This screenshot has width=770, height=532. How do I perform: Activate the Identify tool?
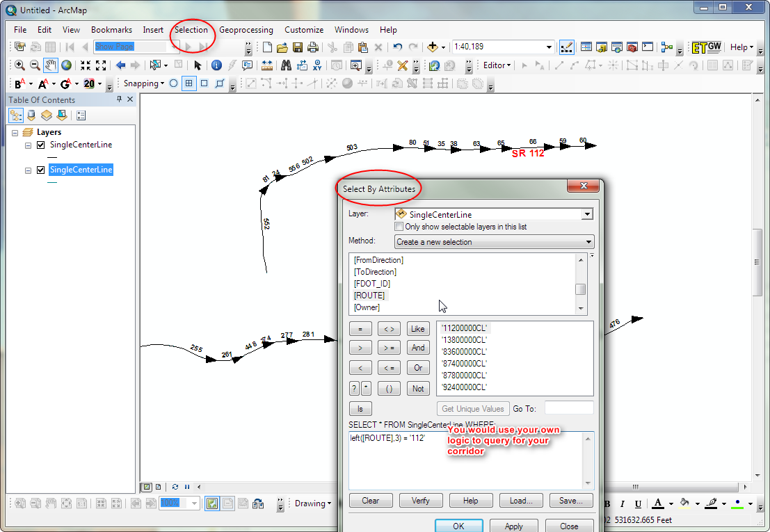coord(216,65)
